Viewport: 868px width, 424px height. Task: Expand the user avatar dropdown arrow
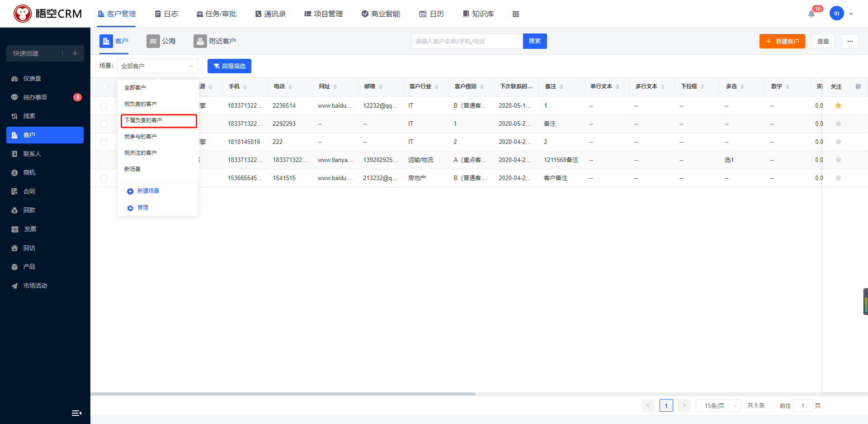[x=851, y=14]
